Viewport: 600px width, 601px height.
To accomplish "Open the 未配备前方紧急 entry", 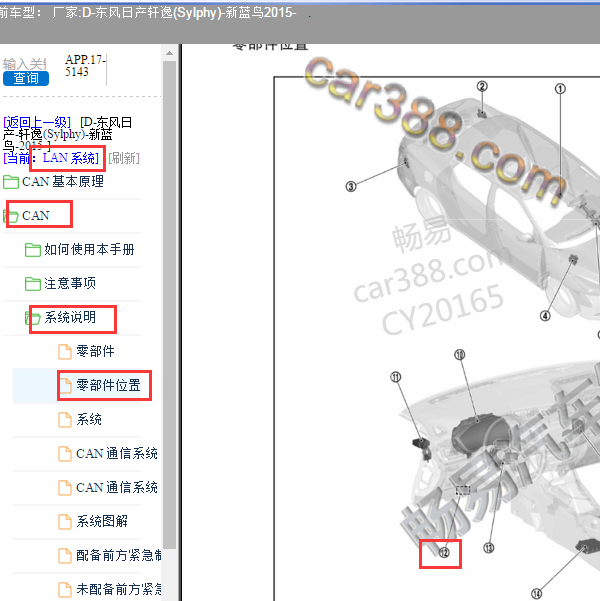I will 118,590.
